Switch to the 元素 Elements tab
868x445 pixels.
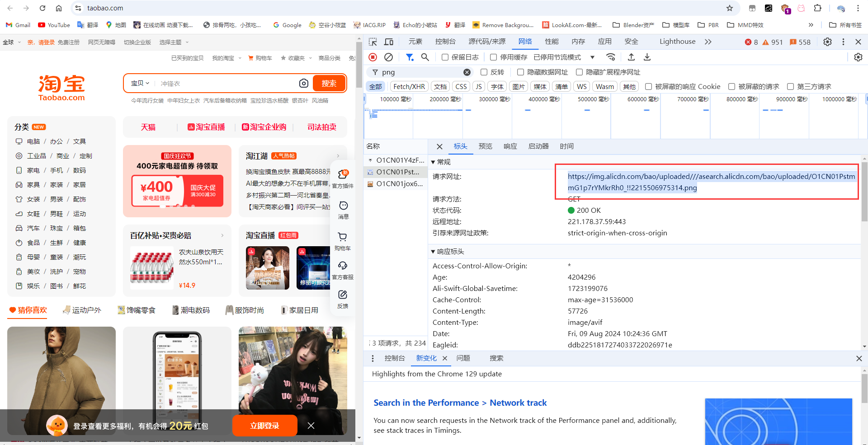coord(415,42)
